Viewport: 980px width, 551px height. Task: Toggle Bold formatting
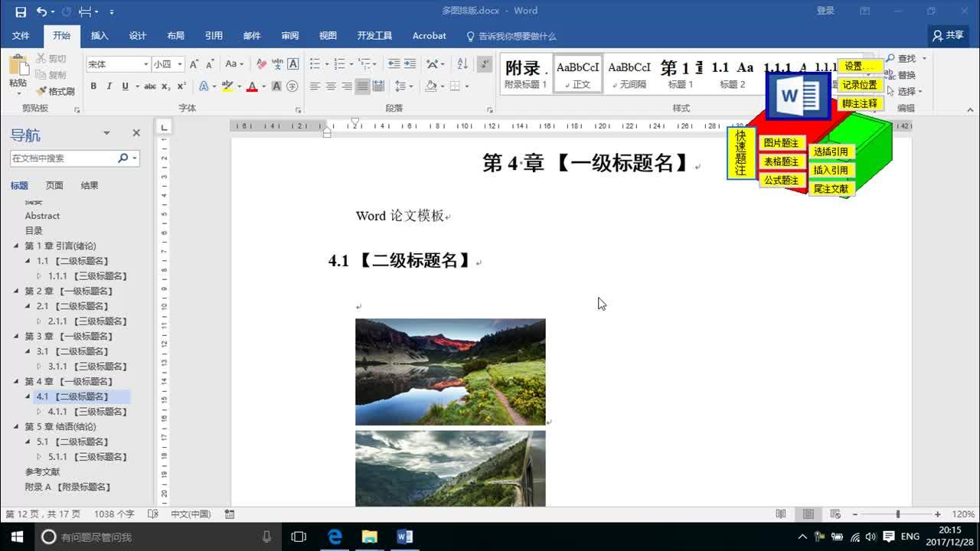coord(93,86)
